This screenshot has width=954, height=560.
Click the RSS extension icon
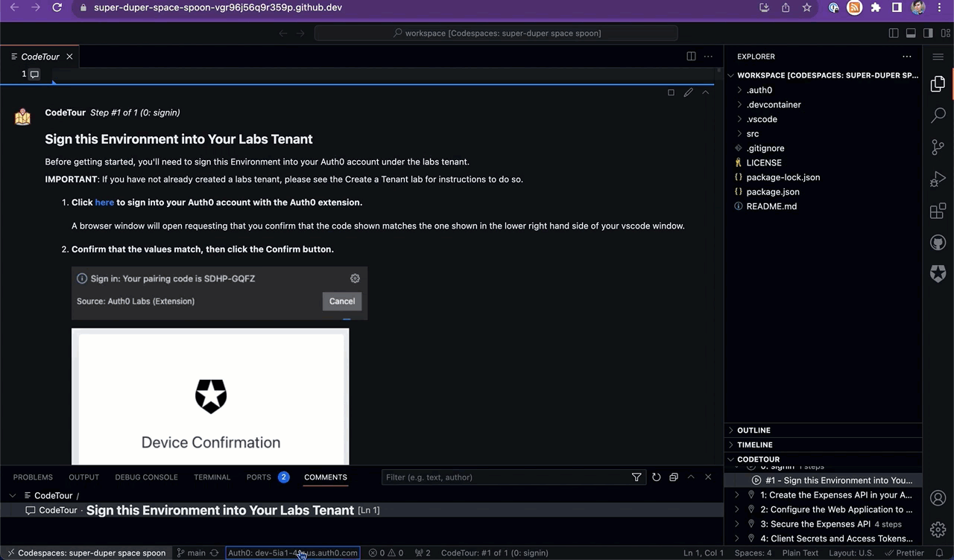[x=855, y=7]
